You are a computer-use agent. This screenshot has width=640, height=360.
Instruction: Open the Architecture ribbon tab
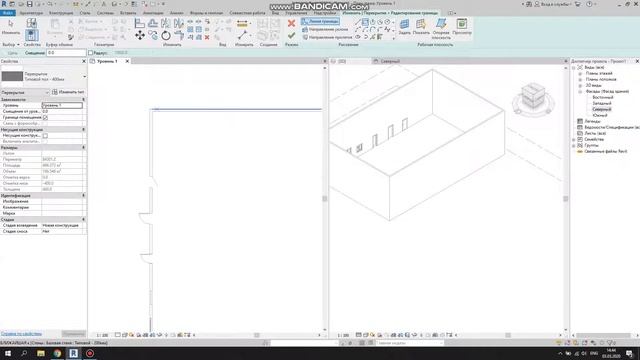[31, 13]
